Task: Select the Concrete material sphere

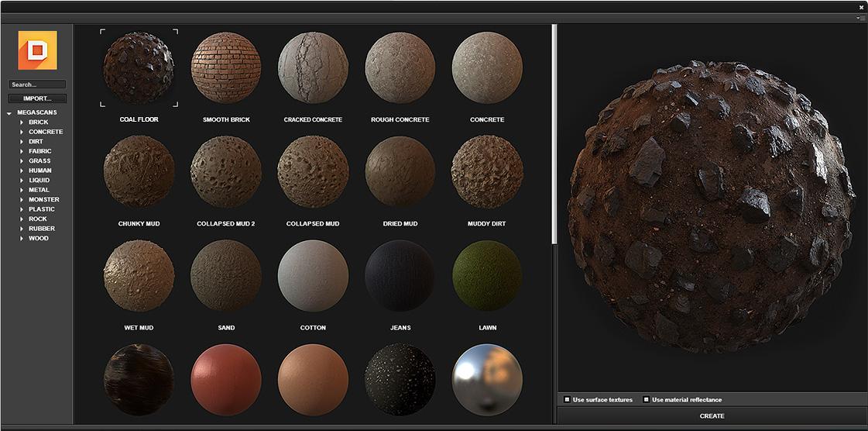Action: pyautogui.click(x=487, y=67)
